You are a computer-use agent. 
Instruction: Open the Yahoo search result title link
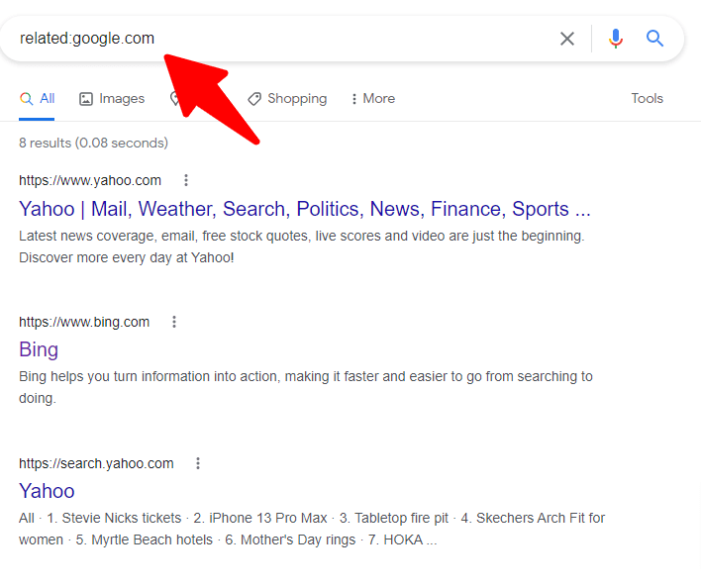pyautogui.click(x=47, y=491)
